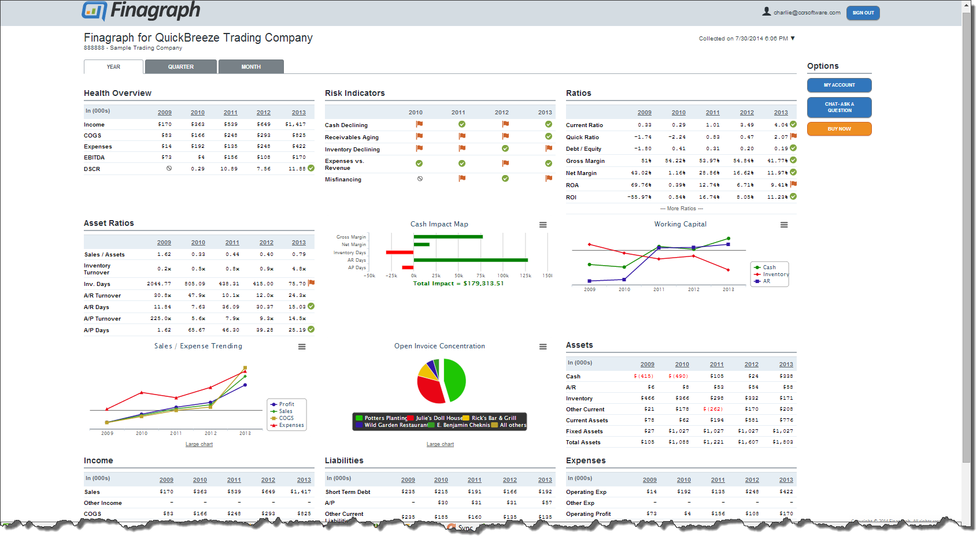Click the Inventory Declining 2013 flag icon
Image resolution: width=980 pixels, height=543 pixels.
(x=549, y=148)
